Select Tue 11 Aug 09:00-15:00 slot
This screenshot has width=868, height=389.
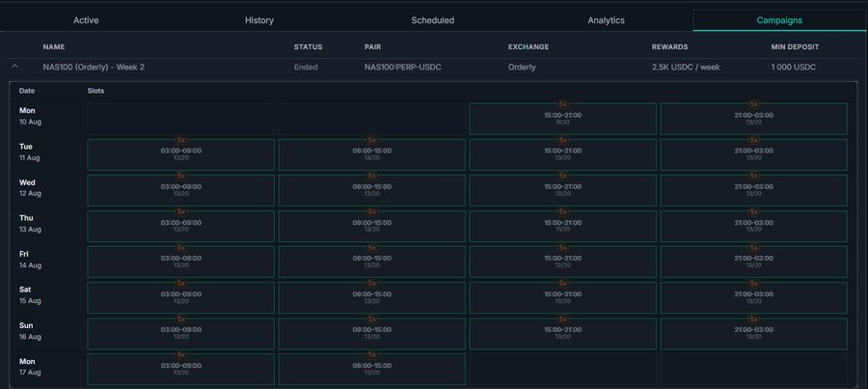point(371,154)
